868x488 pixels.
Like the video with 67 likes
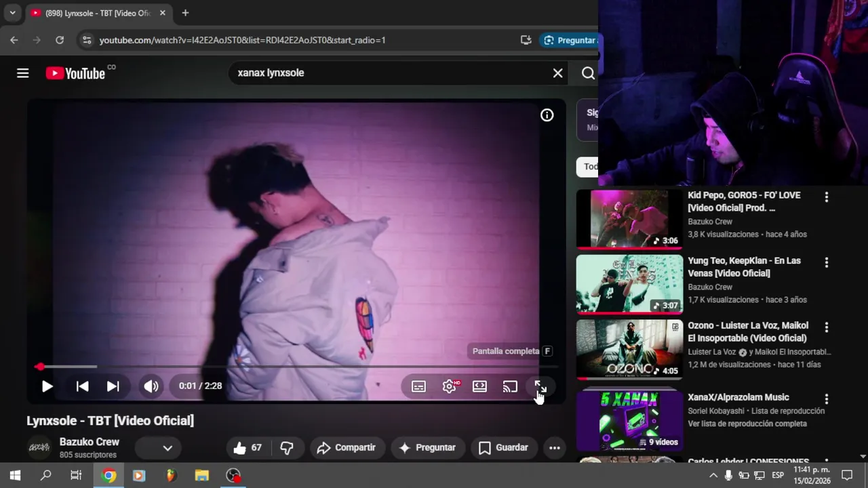248,447
